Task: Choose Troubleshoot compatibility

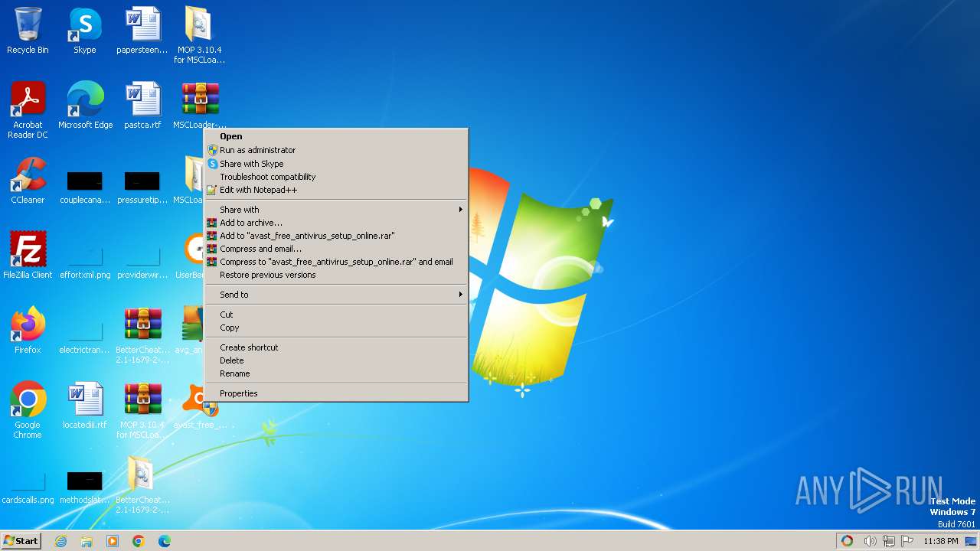Action: pos(336,177)
